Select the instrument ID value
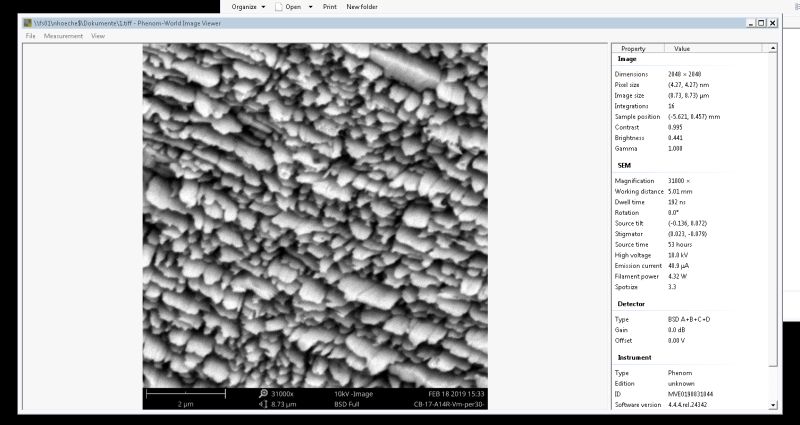This screenshot has width=800, height=425. (x=690, y=394)
